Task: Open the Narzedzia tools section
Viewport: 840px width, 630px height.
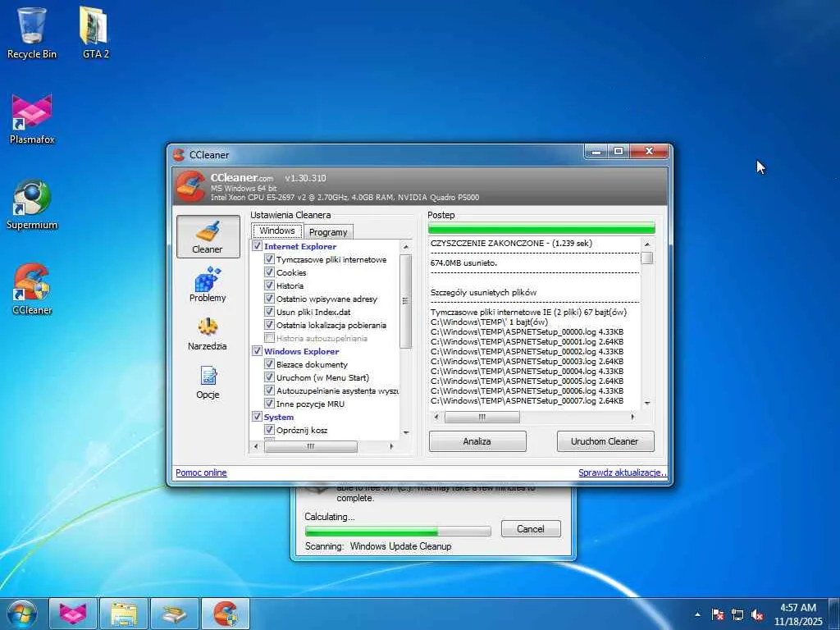Action: click(208, 333)
